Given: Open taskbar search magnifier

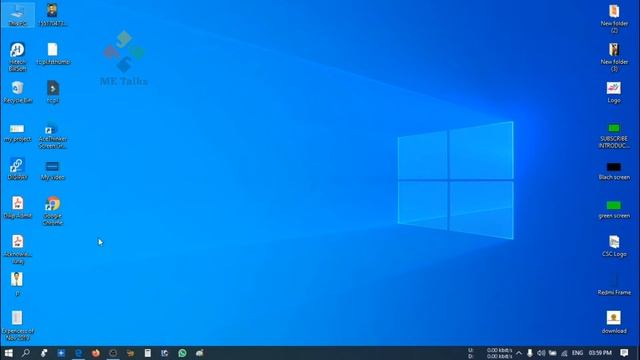Looking at the screenshot, I should coord(26,353).
